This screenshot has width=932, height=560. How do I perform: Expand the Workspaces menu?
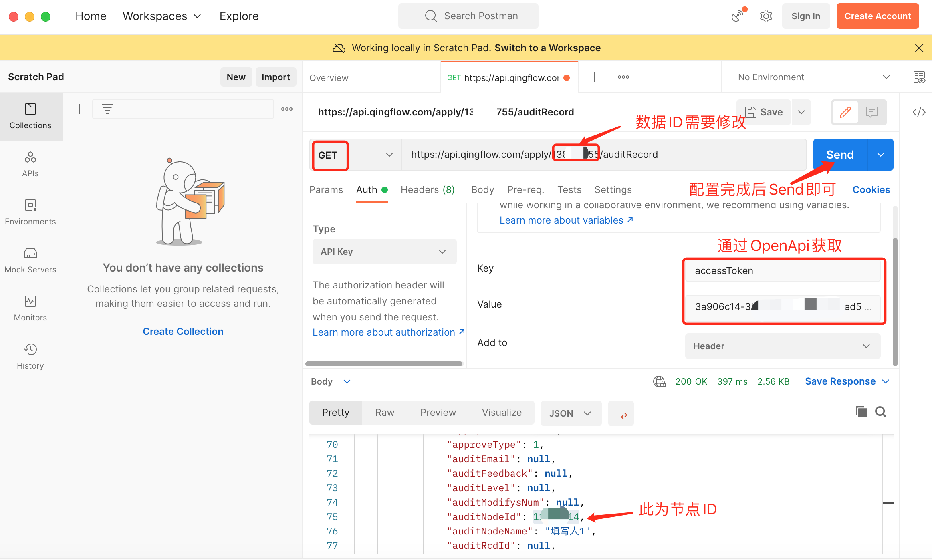161,16
